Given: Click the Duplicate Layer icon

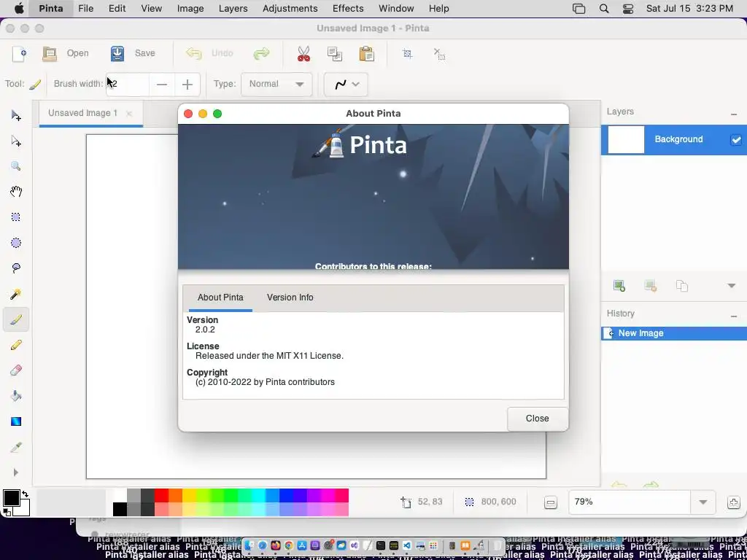Looking at the screenshot, I should tap(682, 286).
